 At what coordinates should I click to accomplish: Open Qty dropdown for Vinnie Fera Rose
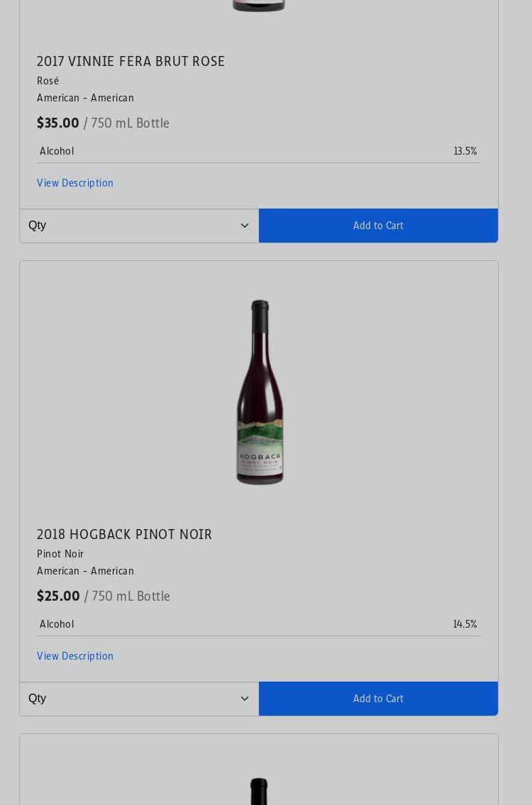click(139, 226)
